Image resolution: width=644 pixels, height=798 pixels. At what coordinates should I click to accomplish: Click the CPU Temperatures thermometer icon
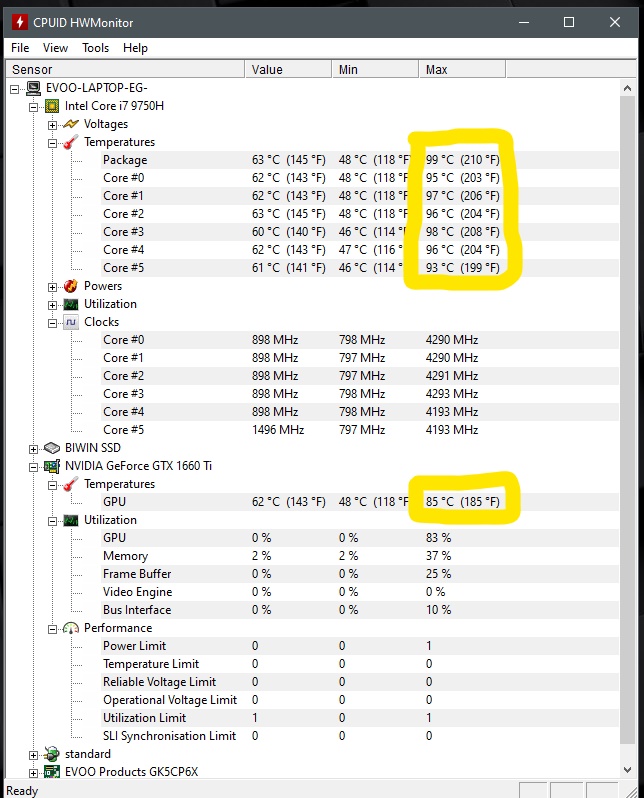[70, 142]
